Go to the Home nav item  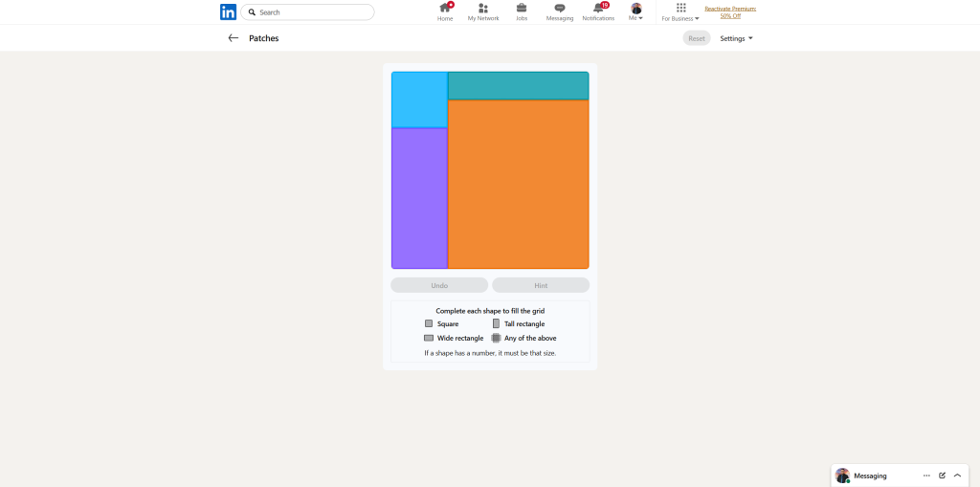coord(445,11)
